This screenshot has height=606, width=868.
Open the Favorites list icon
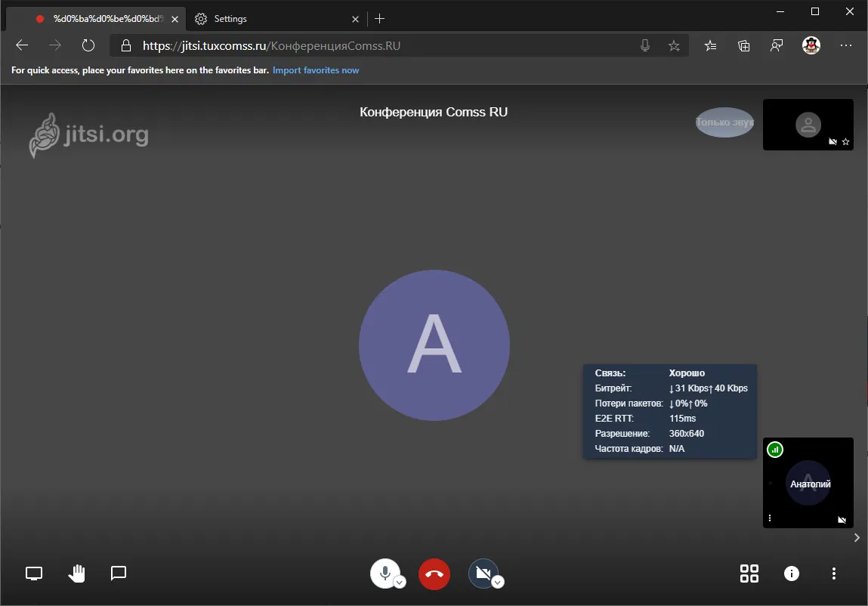(710, 45)
